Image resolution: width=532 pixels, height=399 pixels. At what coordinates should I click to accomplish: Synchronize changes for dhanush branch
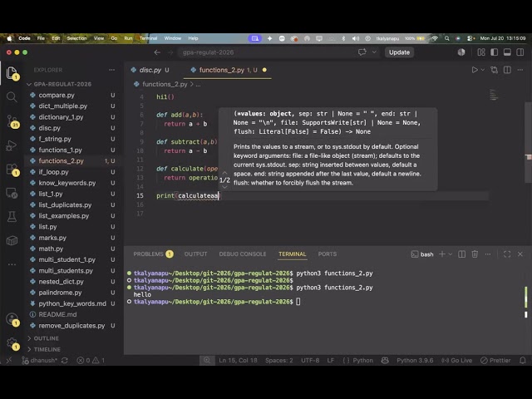65,360
